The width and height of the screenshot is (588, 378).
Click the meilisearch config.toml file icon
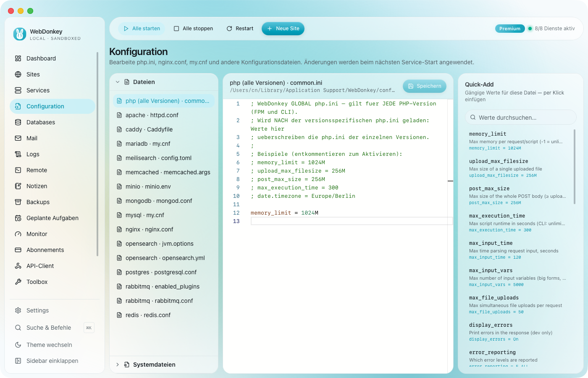pos(119,158)
